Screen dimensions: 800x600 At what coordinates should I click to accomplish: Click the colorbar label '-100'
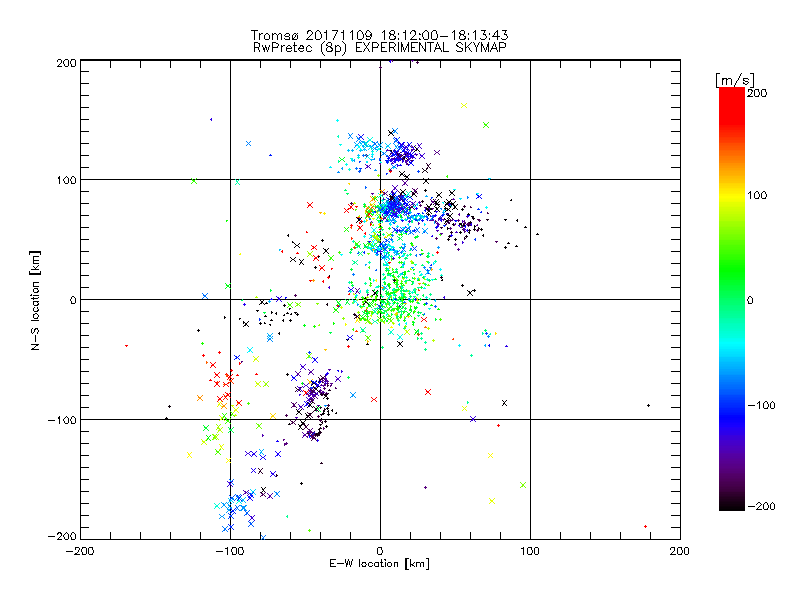point(761,405)
